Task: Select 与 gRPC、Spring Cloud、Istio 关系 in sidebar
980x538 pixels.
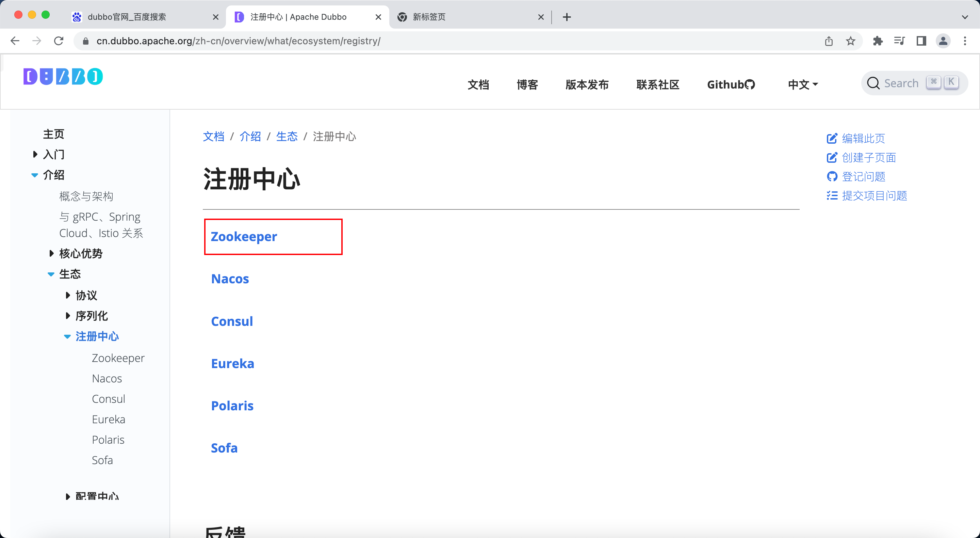Action: (101, 225)
